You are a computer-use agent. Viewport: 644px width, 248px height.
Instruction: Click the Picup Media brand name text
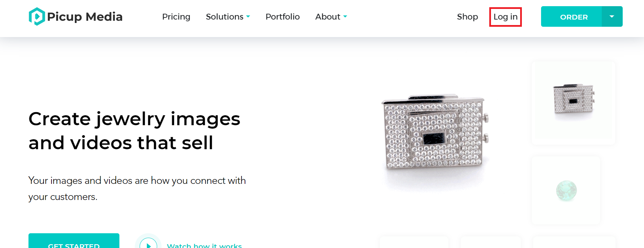[85, 16]
